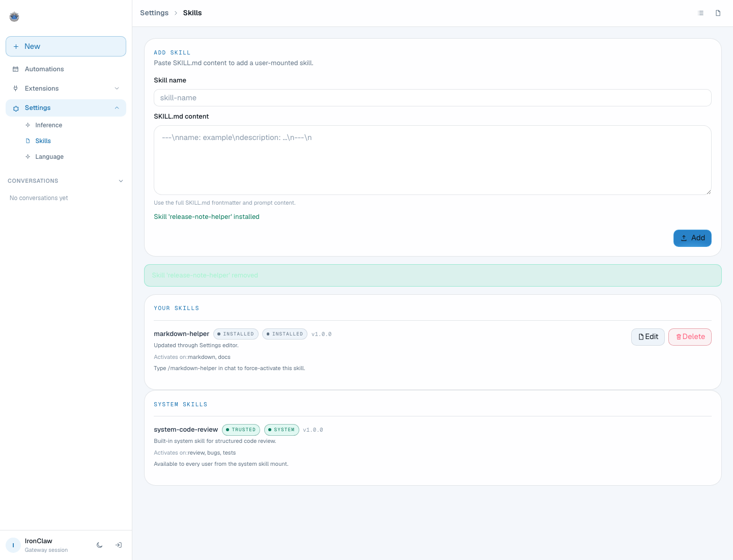The width and height of the screenshot is (733, 560).
Task: Click the 'release-note-helper' installed message
Action: [207, 217]
